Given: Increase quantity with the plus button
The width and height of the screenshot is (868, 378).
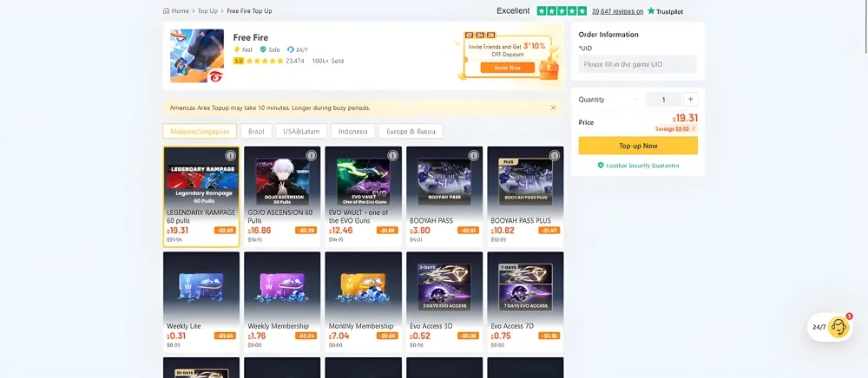Looking at the screenshot, I should click(691, 100).
